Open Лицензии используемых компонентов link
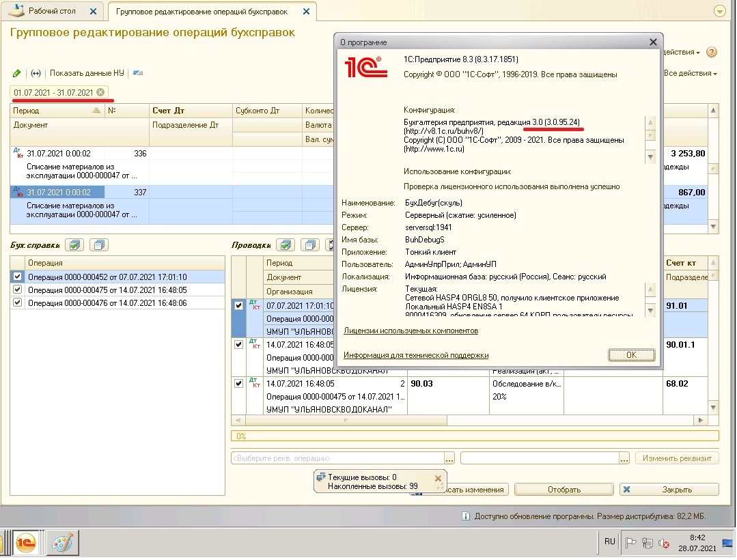The width and height of the screenshot is (737, 560). [x=411, y=331]
